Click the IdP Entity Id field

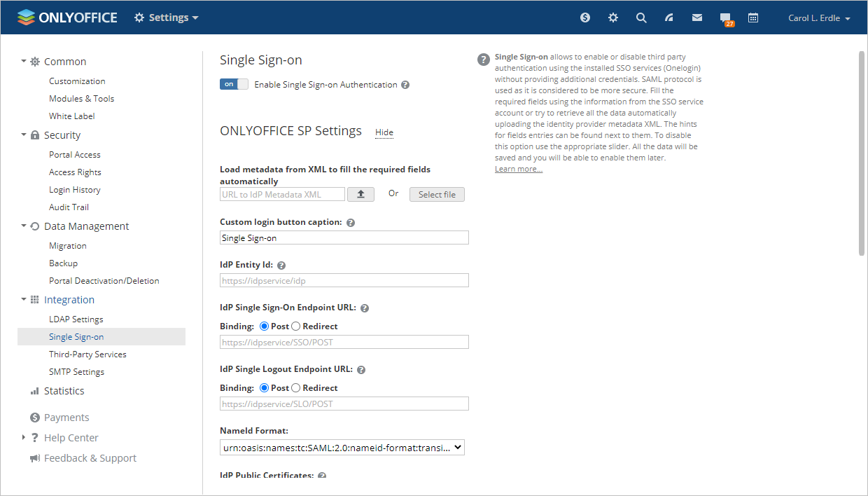pos(344,281)
